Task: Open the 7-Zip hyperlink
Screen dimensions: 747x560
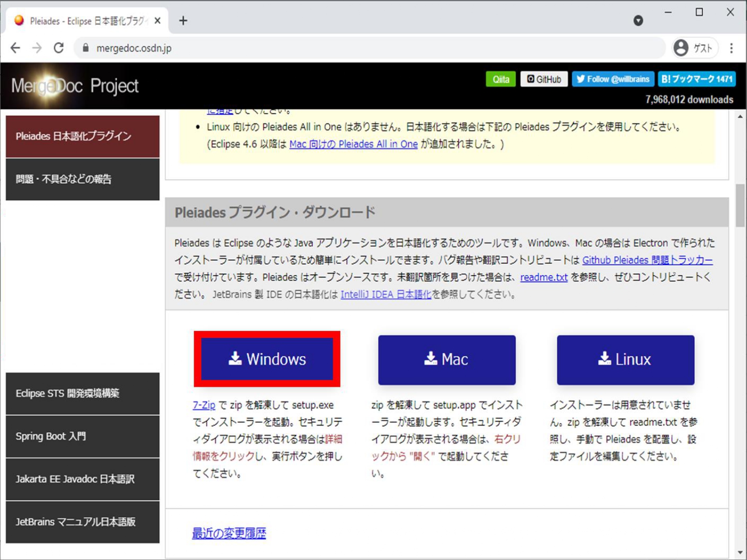Action: coord(204,405)
